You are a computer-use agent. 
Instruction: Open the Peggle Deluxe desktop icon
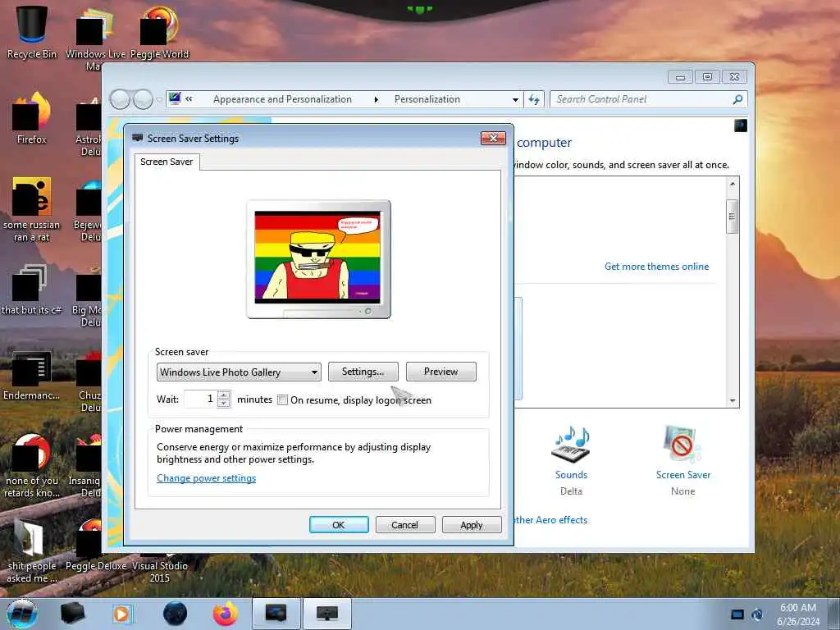tap(95, 546)
